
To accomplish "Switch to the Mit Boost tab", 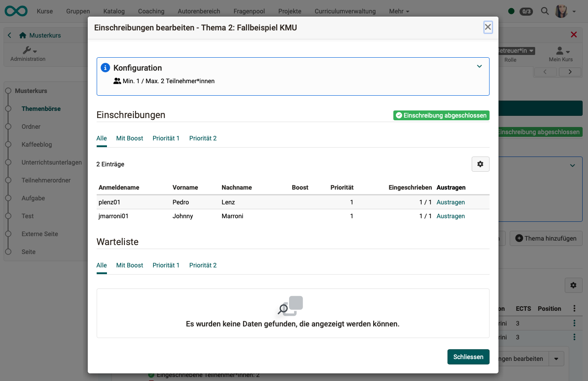I will tap(129, 138).
